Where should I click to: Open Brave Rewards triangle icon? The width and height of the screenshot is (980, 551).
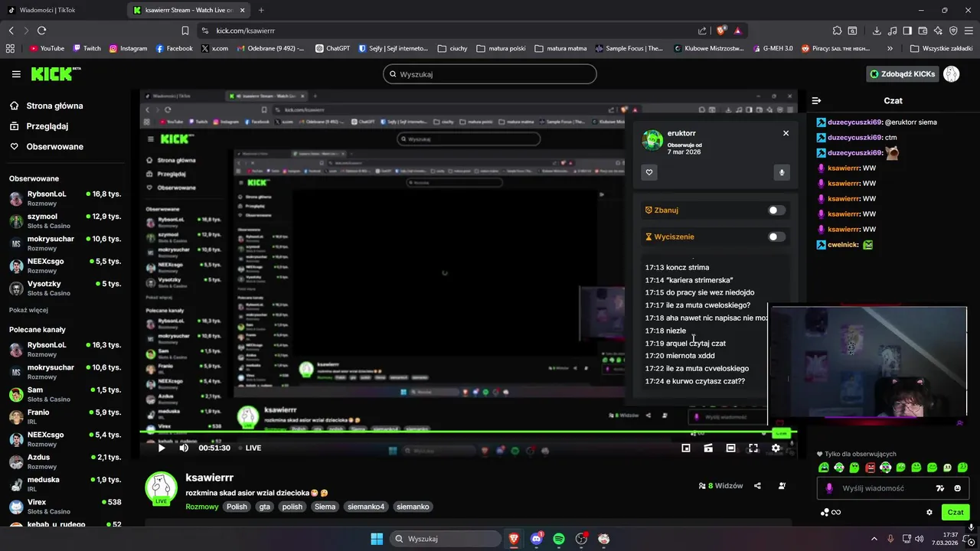(738, 31)
